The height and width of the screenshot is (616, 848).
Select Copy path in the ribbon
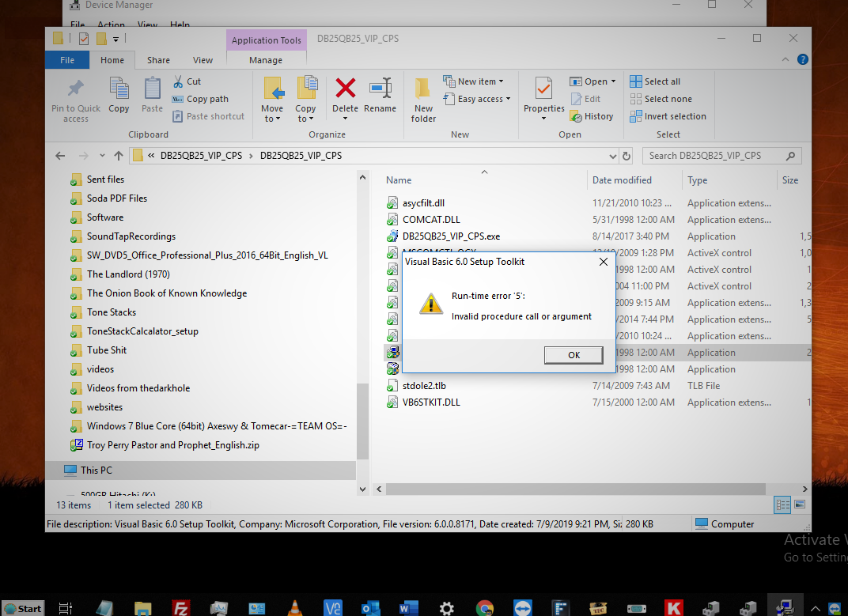200,99
